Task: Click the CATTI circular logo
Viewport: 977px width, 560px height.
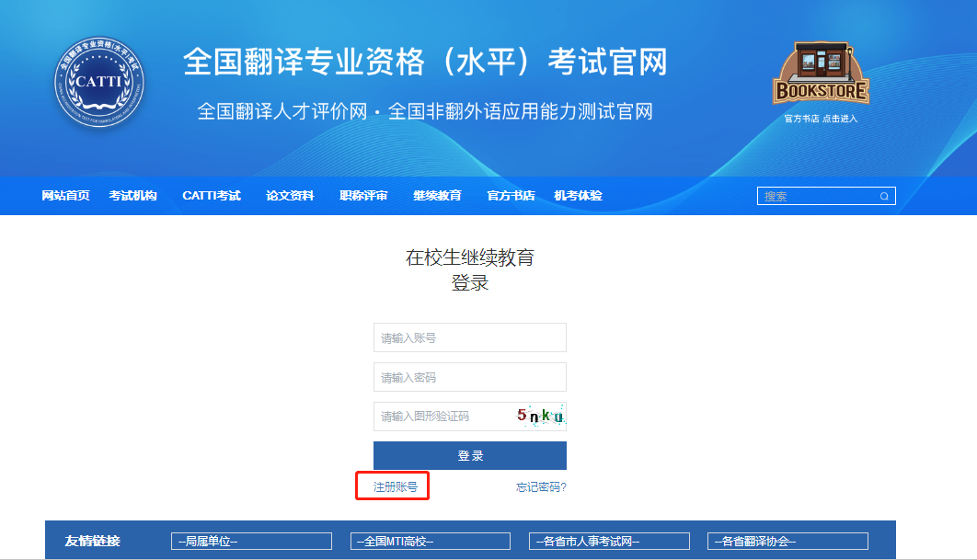Action: tap(98, 83)
